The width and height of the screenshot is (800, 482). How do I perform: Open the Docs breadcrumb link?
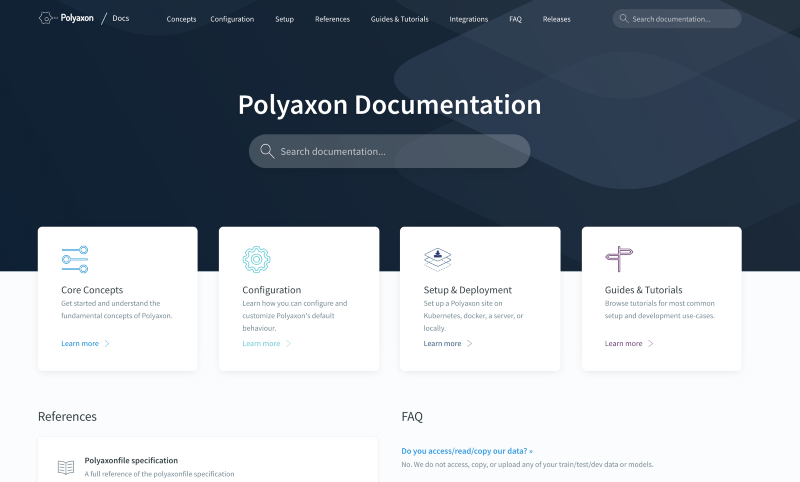pos(120,18)
